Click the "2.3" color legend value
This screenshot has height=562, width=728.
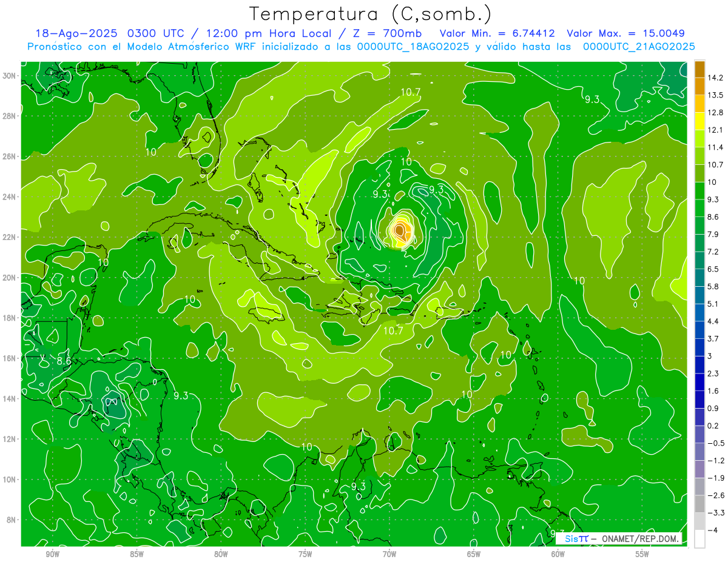click(713, 373)
